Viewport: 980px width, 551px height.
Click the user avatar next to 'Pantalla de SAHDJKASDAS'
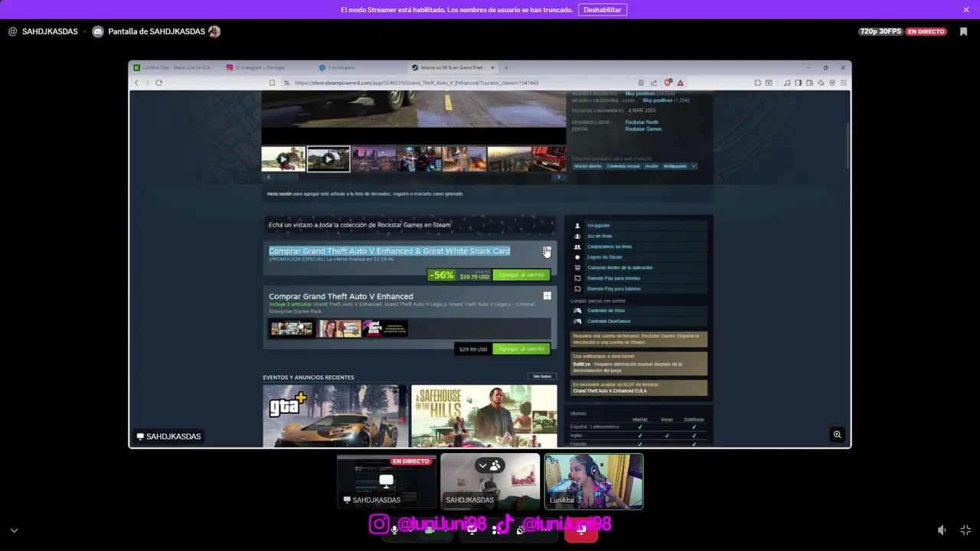[x=214, y=31]
